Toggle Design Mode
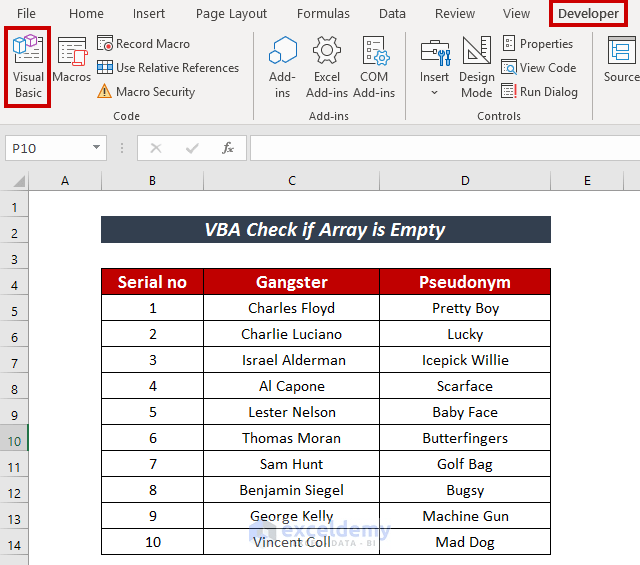This screenshot has width=640, height=565. coord(476,67)
